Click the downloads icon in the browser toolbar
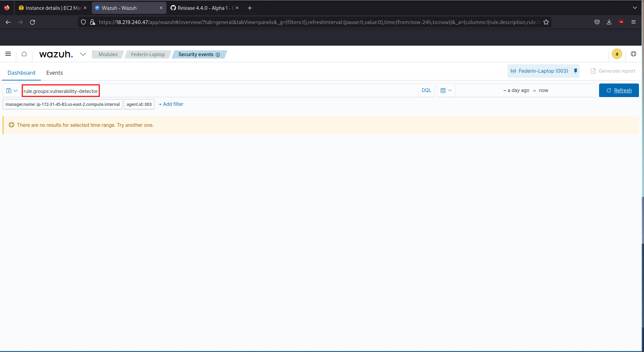The height and width of the screenshot is (352, 644). tap(609, 22)
